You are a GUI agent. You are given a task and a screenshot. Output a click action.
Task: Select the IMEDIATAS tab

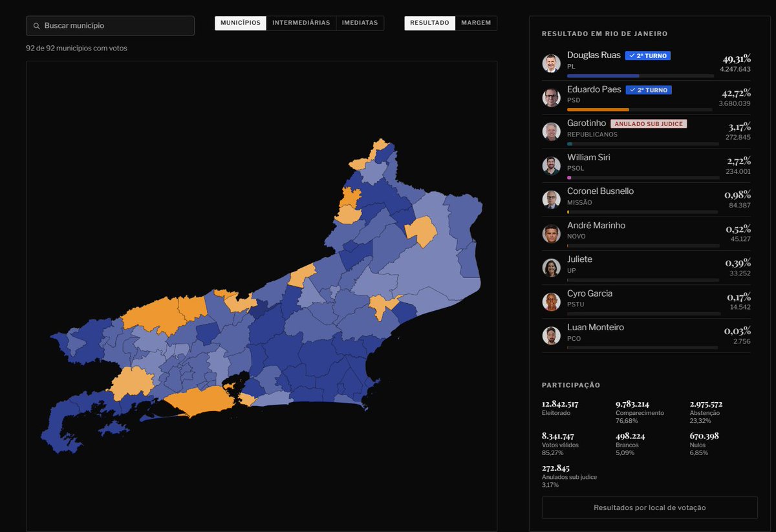click(360, 23)
